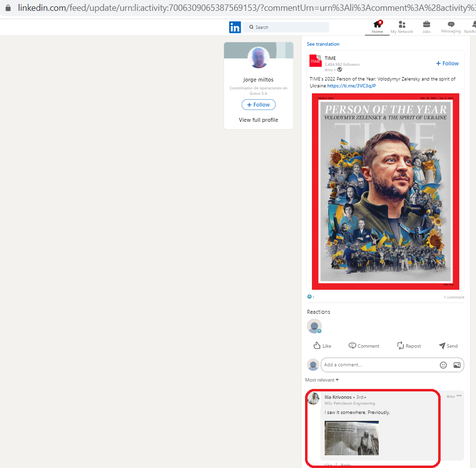Open Ilia Krivonos profile picture

[x=313, y=398]
